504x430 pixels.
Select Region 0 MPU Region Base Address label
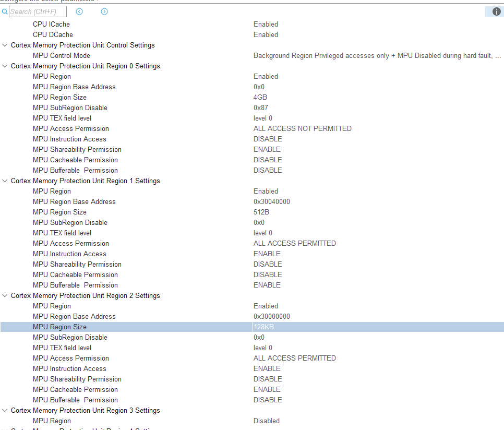tap(74, 87)
